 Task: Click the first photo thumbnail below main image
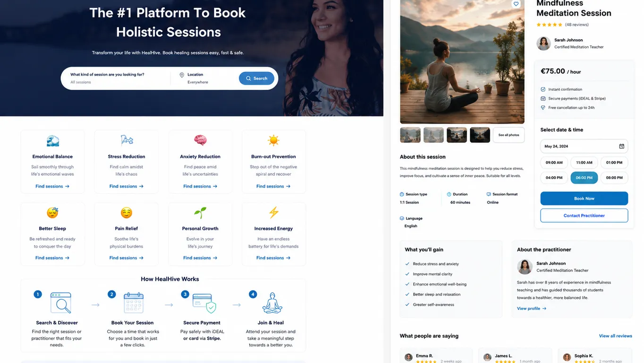(410, 135)
